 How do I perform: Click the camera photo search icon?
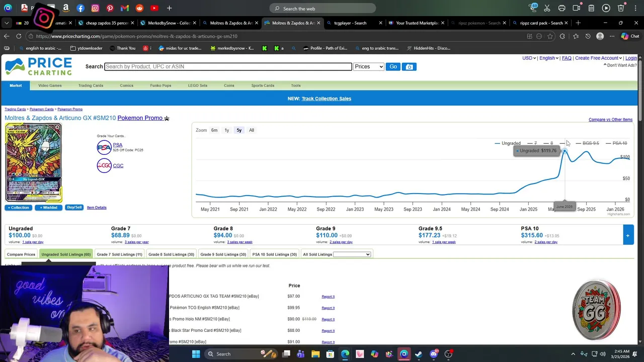409,66
